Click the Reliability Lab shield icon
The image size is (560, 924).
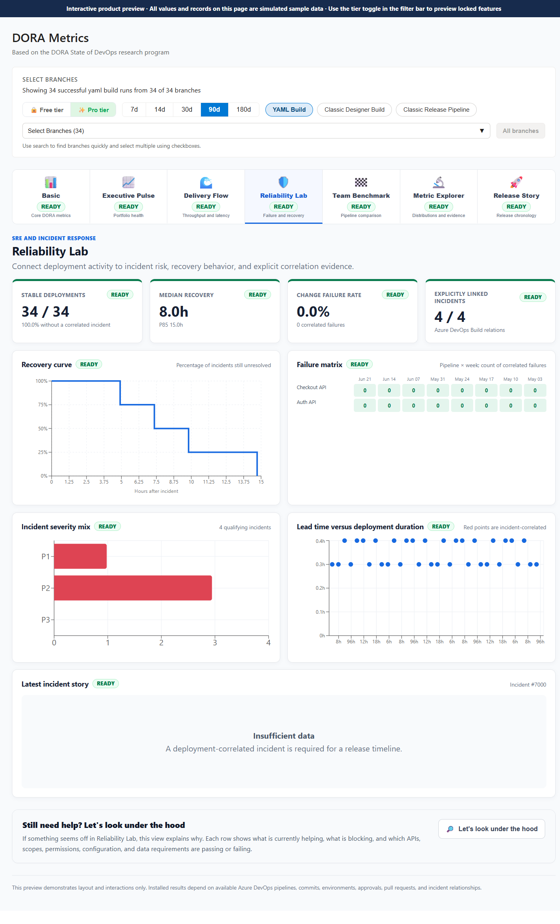click(283, 182)
